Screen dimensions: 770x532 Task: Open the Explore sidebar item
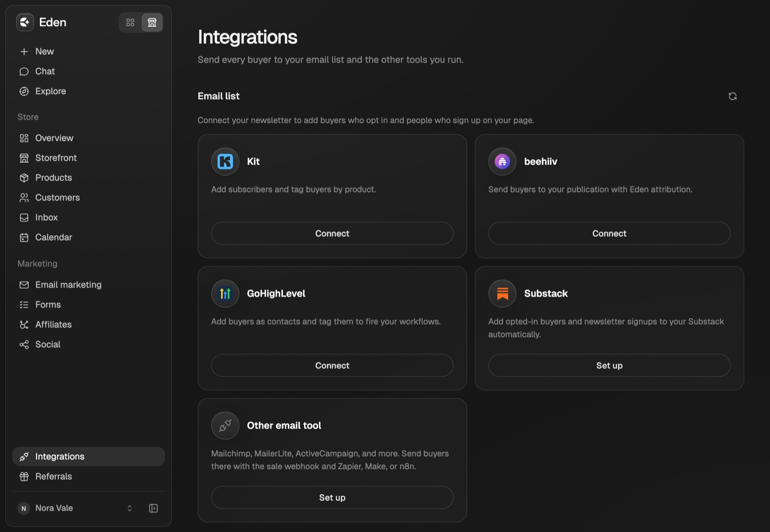click(89, 91)
